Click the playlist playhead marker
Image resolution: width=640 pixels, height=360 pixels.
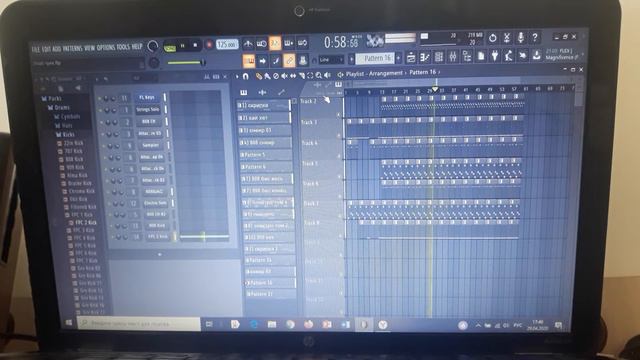pos(435,89)
